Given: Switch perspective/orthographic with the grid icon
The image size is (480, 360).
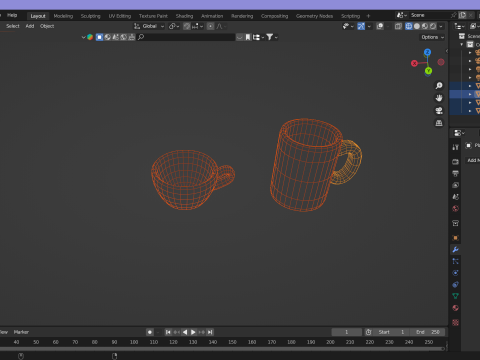Looking at the screenshot, I should pyautogui.click(x=439, y=123).
